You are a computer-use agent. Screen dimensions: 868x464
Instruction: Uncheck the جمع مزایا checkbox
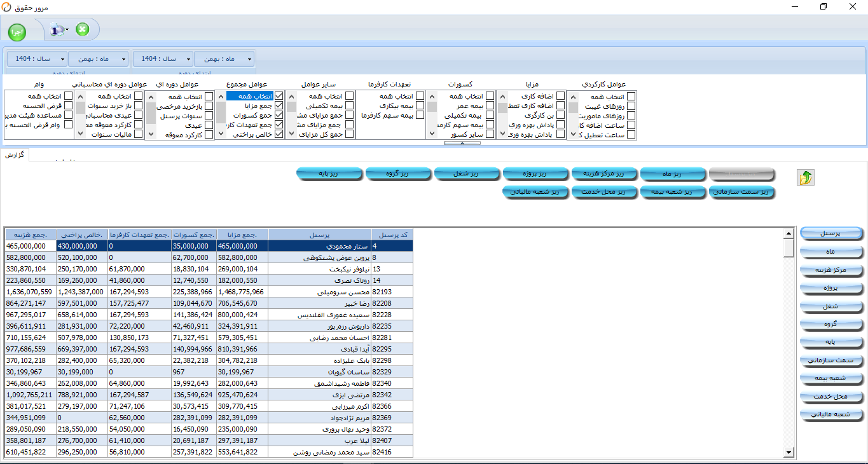(279, 106)
